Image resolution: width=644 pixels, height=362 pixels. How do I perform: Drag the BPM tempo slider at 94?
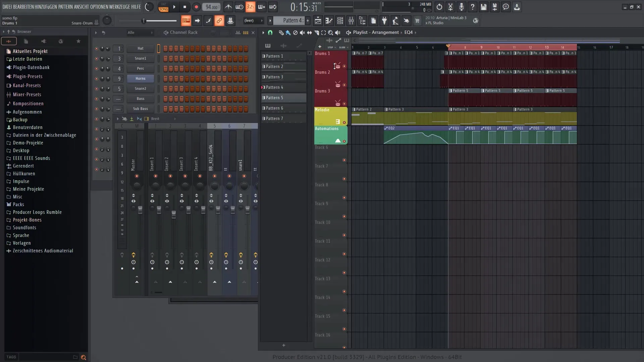click(x=211, y=6)
